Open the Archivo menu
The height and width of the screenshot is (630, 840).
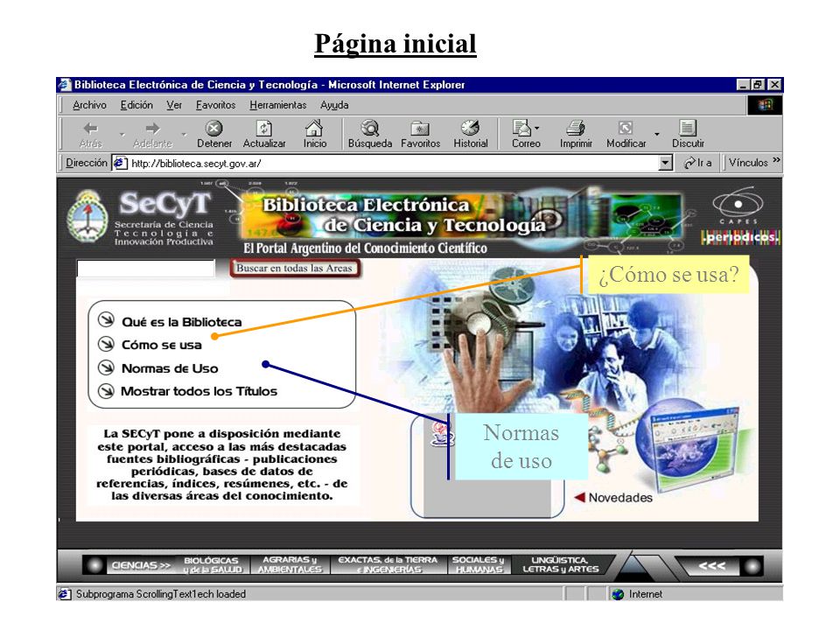(x=89, y=105)
